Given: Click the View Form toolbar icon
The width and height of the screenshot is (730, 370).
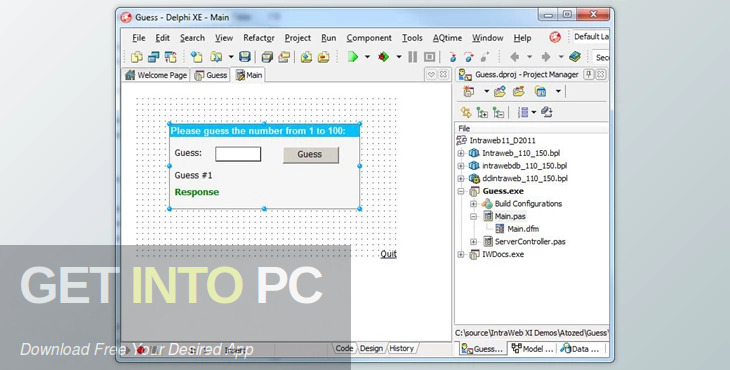Looking at the screenshot, I should pos(153,57).
